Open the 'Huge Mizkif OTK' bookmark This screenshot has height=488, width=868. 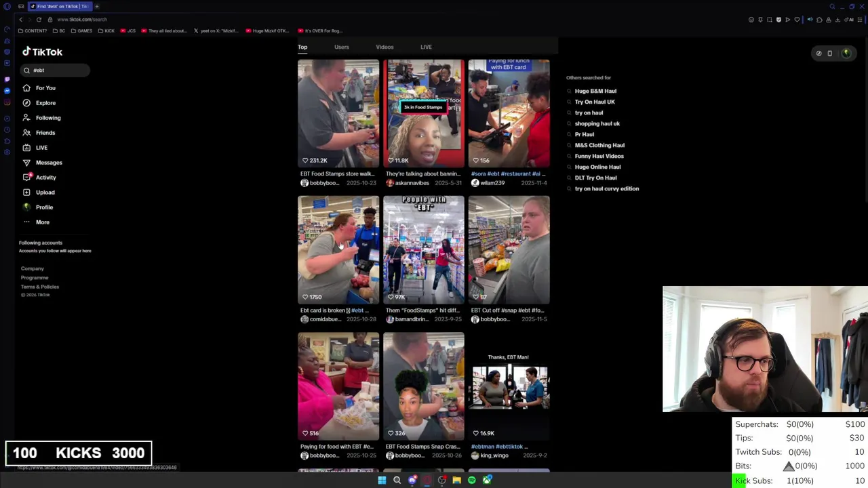pos(267,30)
